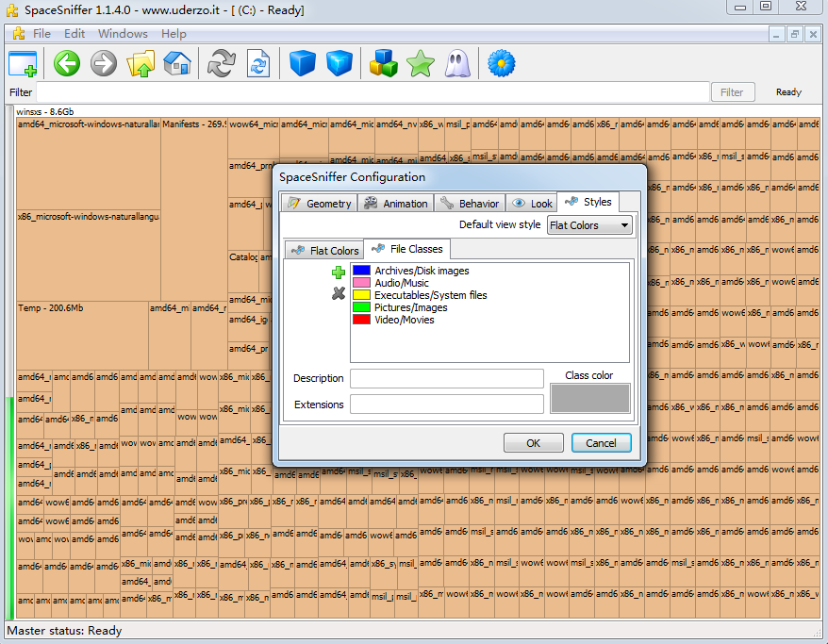Click the OK button
This screenshot has width=828, height=644.
(x=534, y=443)
